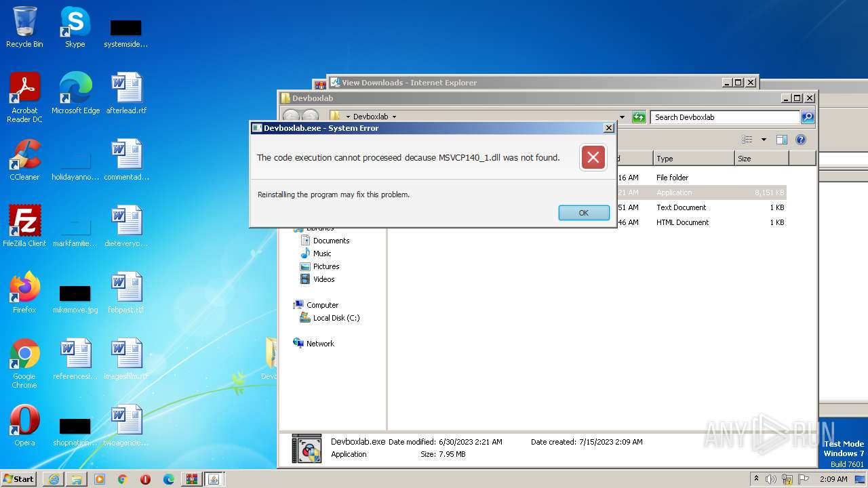Screen dimensions: 868x488
Task: Open Microsoft Edge desktop shortcut
Action: pyautogui.click(x=75, y=94)
